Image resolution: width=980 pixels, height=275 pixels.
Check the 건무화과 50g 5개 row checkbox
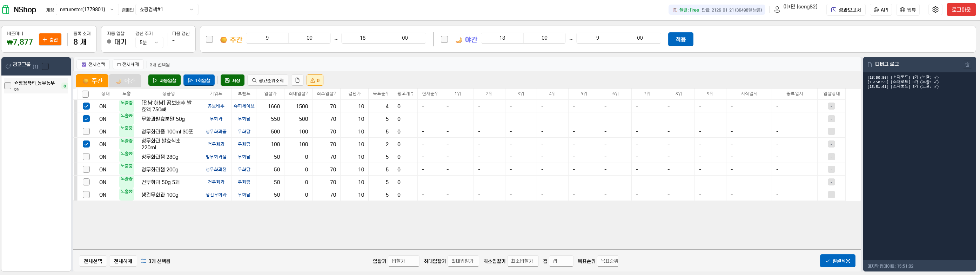[x=86, y=182]
